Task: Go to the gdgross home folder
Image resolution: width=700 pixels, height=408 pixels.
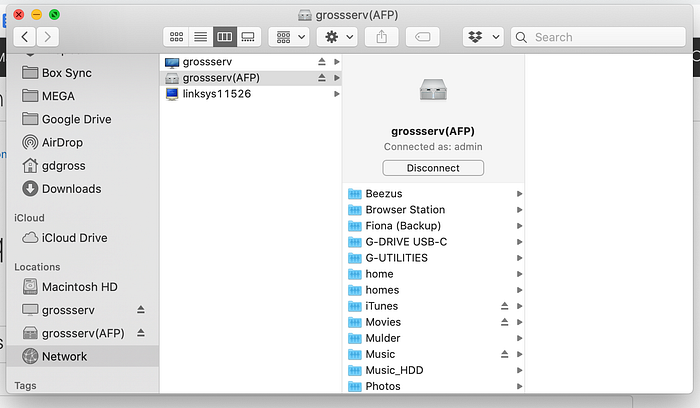Action: coord(83,166)
